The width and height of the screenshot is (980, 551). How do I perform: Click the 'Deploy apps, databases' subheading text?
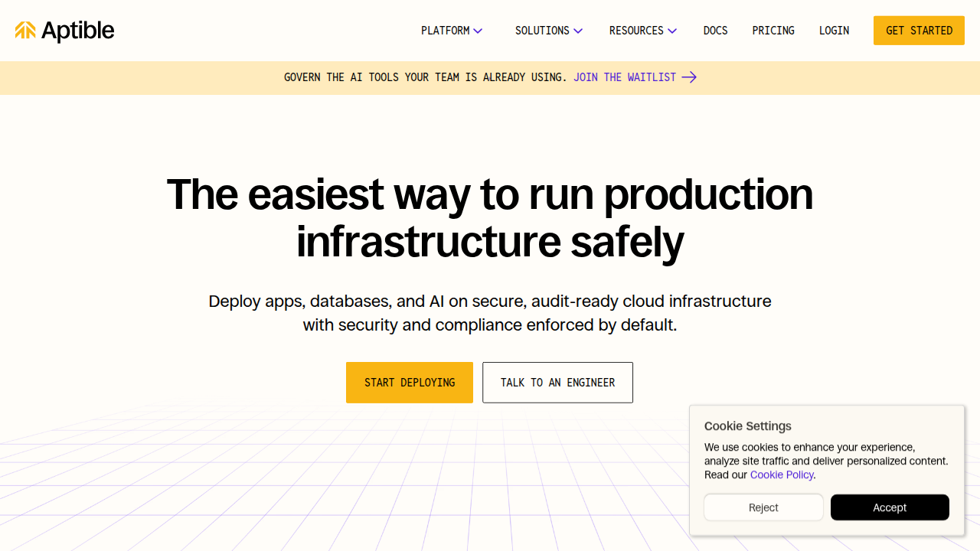(490, 313)
